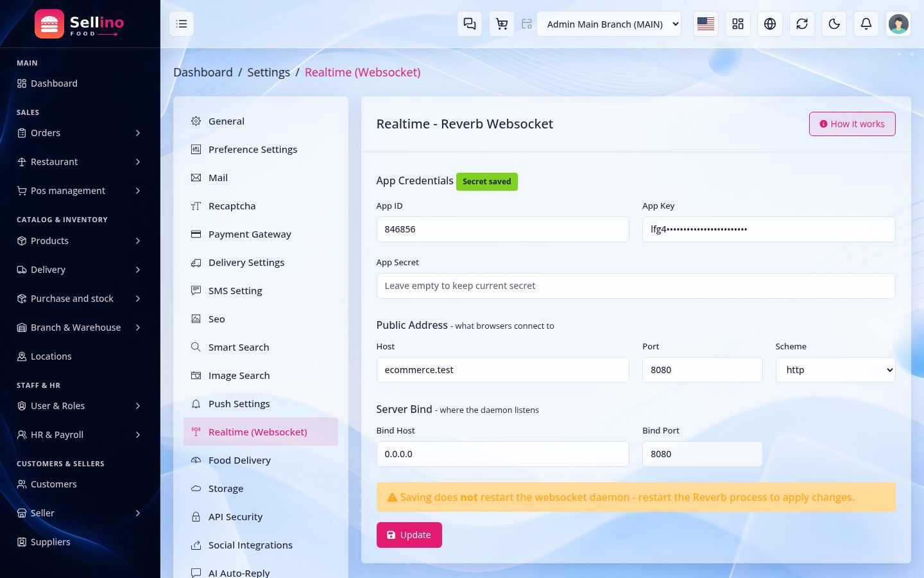924x578 pixels.
Task: Click the App ID input field
Action: (x=503, y=229)
